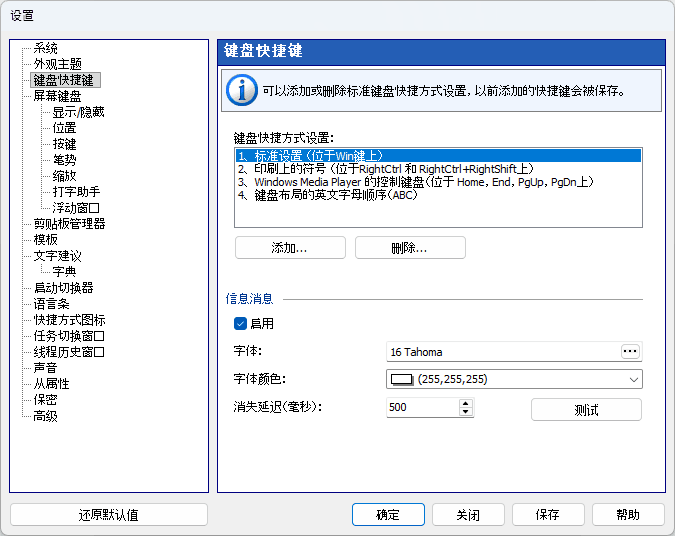Select 启动切换器 tree item

pyautogui.click(x=64, y=288)
